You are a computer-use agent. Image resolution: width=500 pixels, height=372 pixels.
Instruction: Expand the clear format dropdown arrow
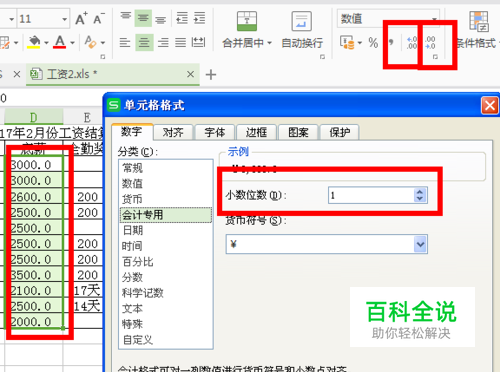tap(103, 43)
